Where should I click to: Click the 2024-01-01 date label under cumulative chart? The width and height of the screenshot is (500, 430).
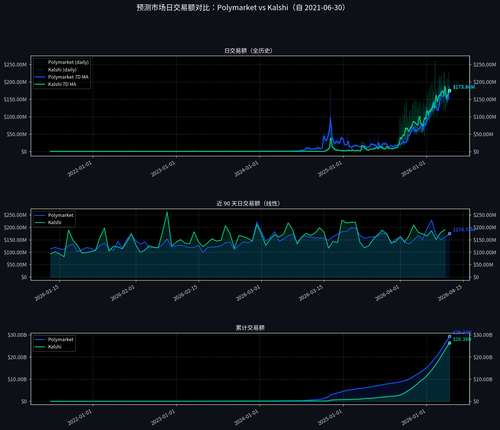pyautogui.click(x=246, y=417)
